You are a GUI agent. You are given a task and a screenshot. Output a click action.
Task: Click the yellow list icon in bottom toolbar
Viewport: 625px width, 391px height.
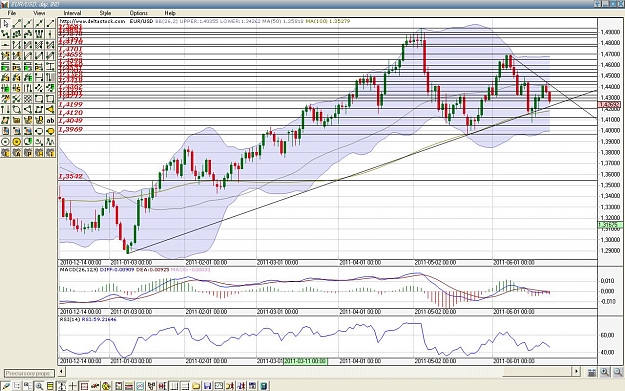click(50, 386)
